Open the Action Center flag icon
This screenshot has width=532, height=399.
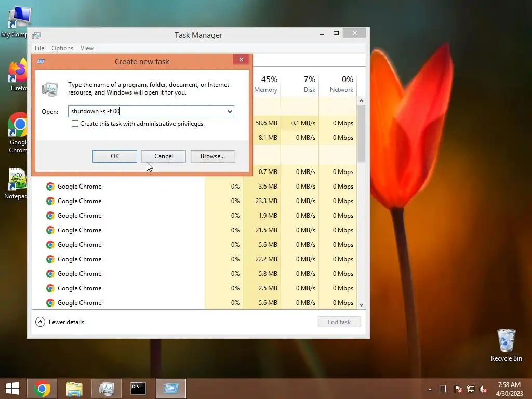click(x=458, y=389)
